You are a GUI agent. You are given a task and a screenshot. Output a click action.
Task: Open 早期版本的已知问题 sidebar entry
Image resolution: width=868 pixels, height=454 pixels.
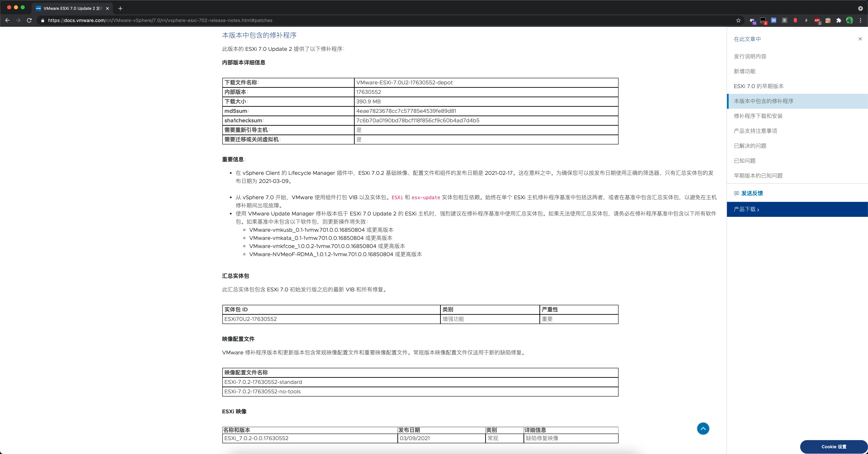(x=758, y=176)
